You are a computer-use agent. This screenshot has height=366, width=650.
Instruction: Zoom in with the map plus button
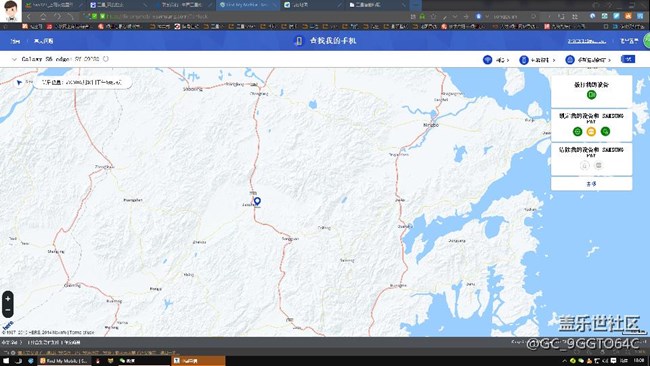point(8,299)
